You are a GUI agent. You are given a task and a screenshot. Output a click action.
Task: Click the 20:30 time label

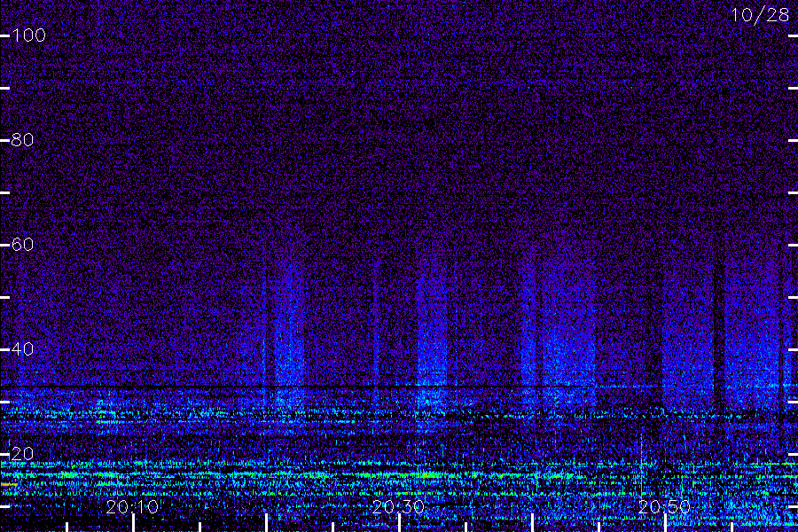tap(398, 506)
